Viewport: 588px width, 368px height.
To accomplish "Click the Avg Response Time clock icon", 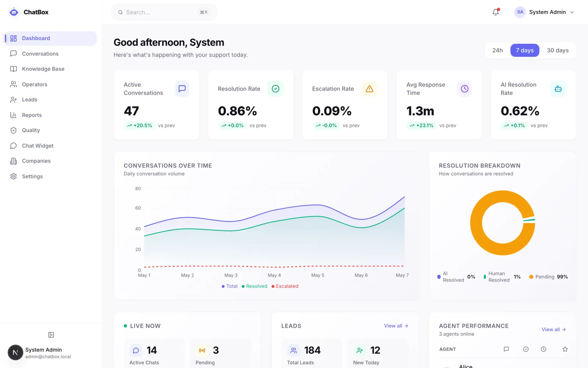I will (465, 89).
